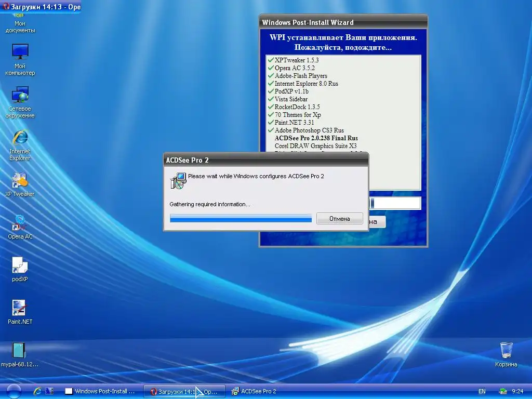532x399 pixels.
Task: Switch to Загрузки Opera taskbar button
Action: (x=184, y=391)
